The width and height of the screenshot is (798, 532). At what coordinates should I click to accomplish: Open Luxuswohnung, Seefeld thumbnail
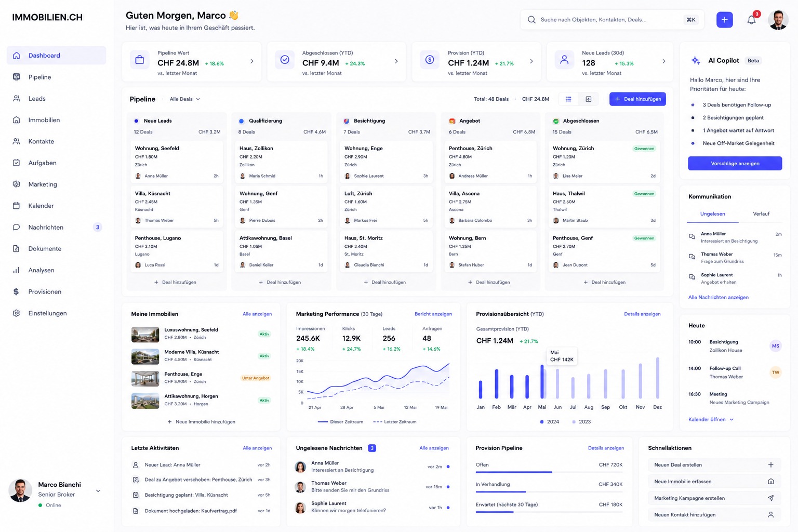click(145, 335)
